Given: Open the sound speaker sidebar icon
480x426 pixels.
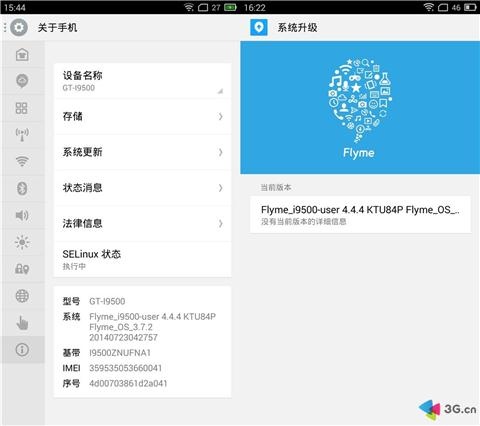Looking at the screenshot, I should point(22,215).
